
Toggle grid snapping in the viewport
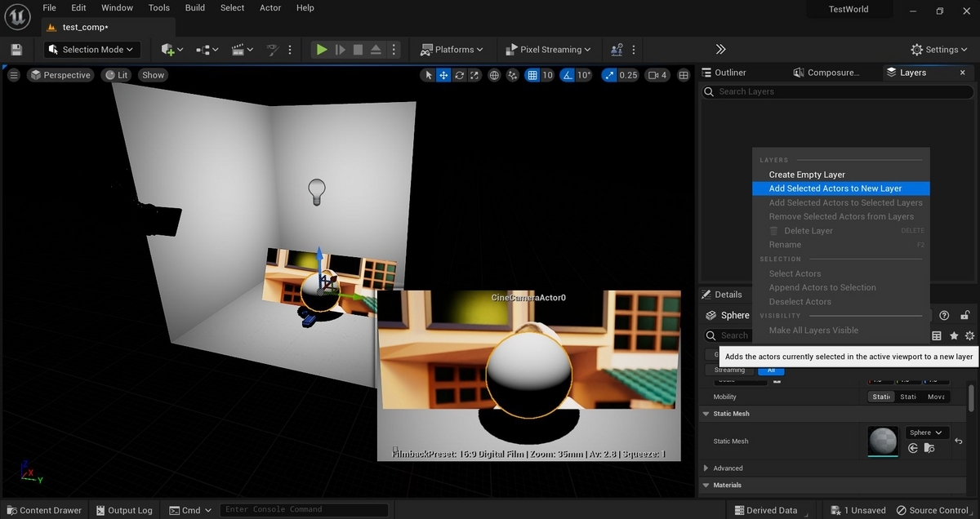tap(532, 75)
